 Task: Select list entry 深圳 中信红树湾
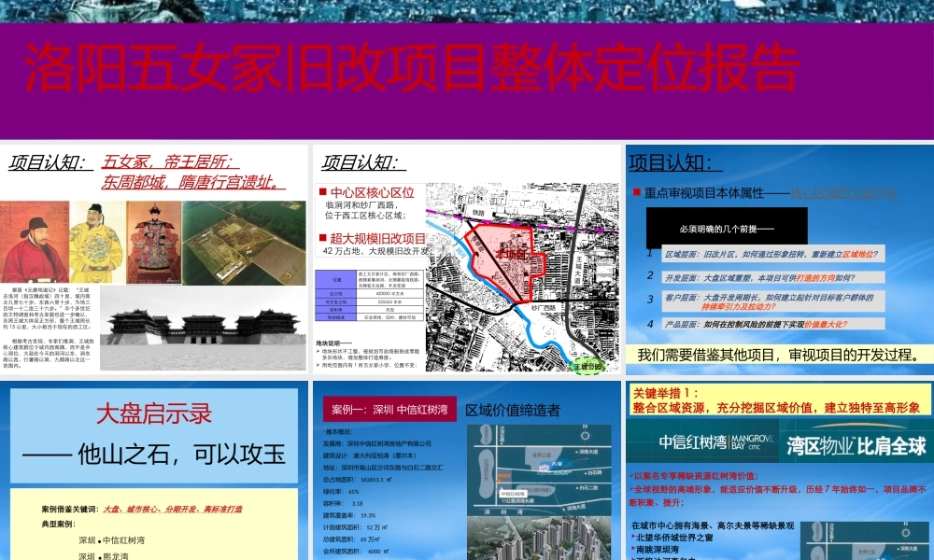tap(111, 540)
